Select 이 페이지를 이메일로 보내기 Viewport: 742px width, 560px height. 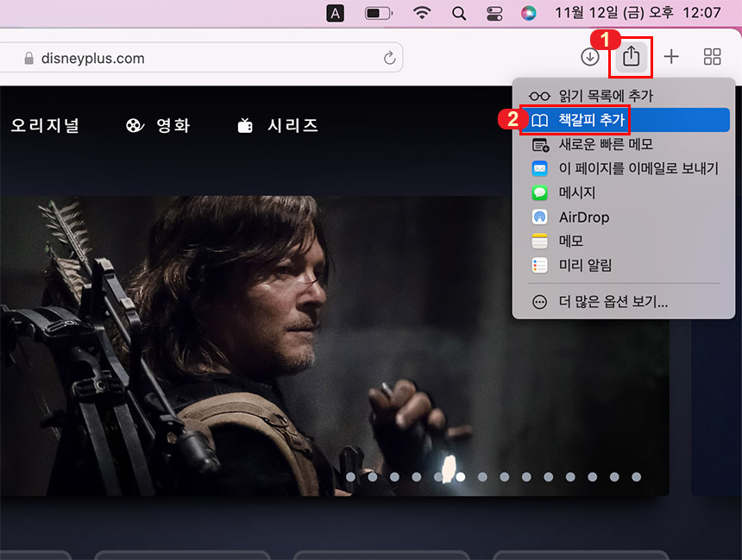point(623,168)
